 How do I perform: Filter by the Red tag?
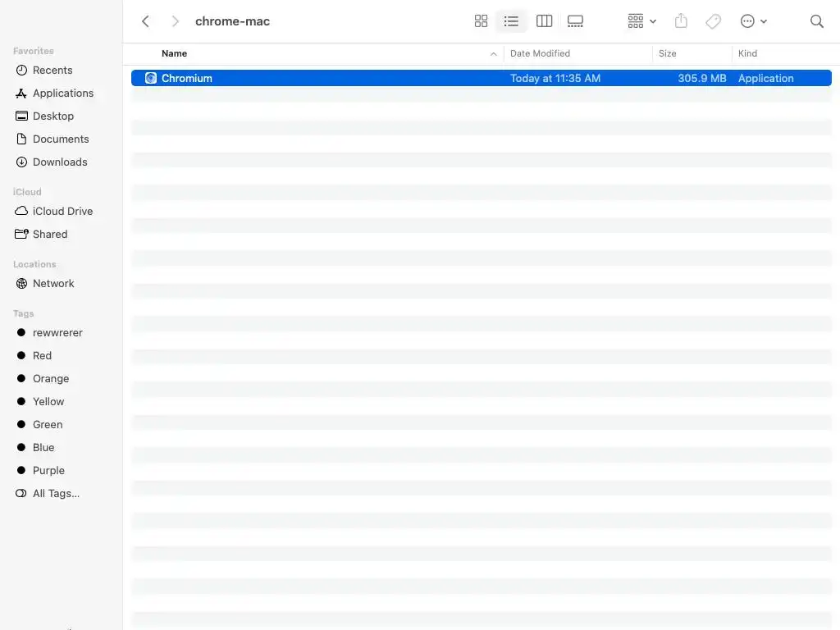(x=34, y=356)
